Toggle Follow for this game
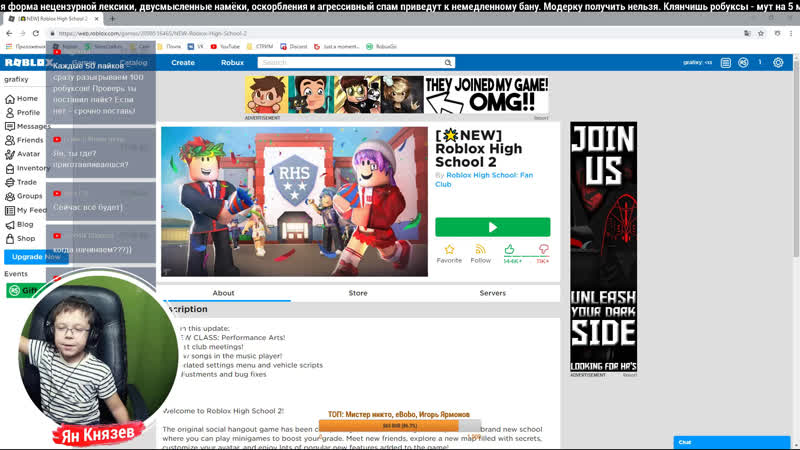This screenshot has width=800, height=450. pyautogui.click(x=480, y=249)
